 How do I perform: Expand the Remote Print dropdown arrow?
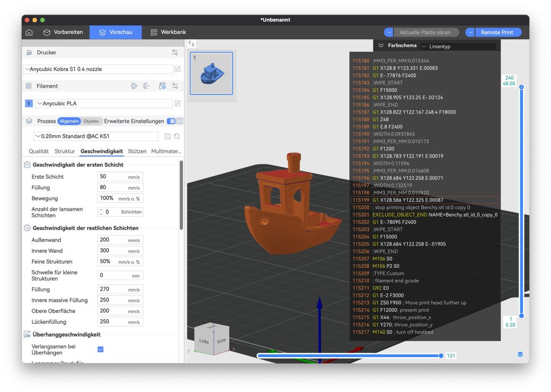[471, 32]
